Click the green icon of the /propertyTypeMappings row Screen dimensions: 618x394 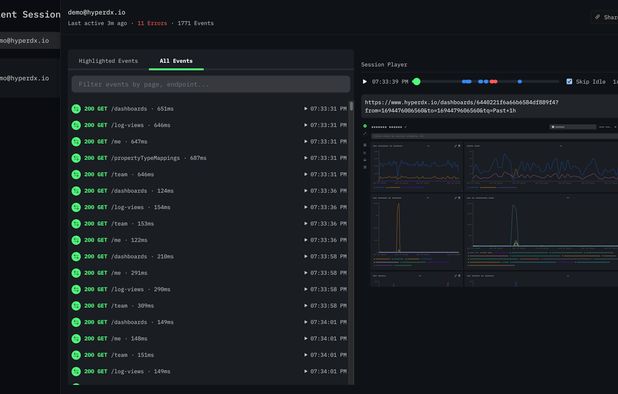click(x=76, y=158)
